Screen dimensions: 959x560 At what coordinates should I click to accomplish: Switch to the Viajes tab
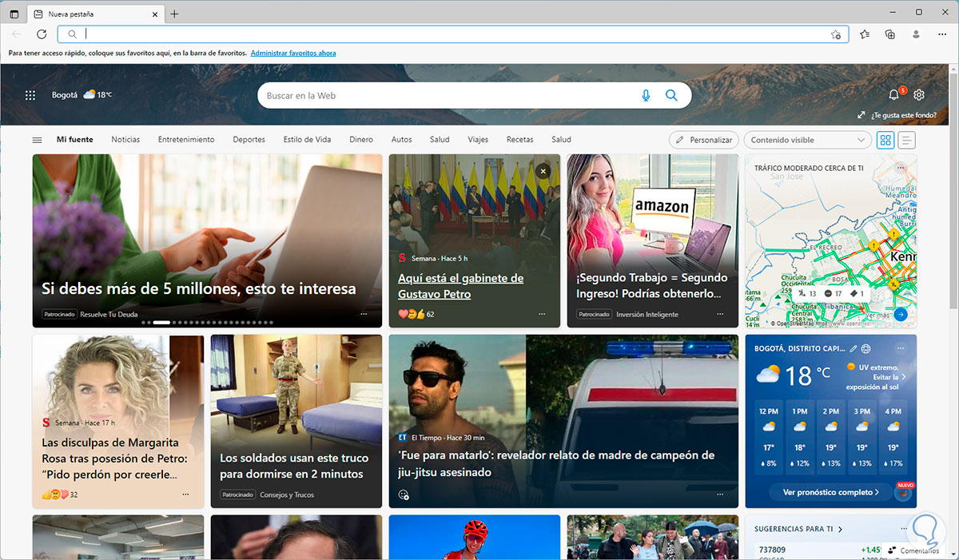coord(478,140)
